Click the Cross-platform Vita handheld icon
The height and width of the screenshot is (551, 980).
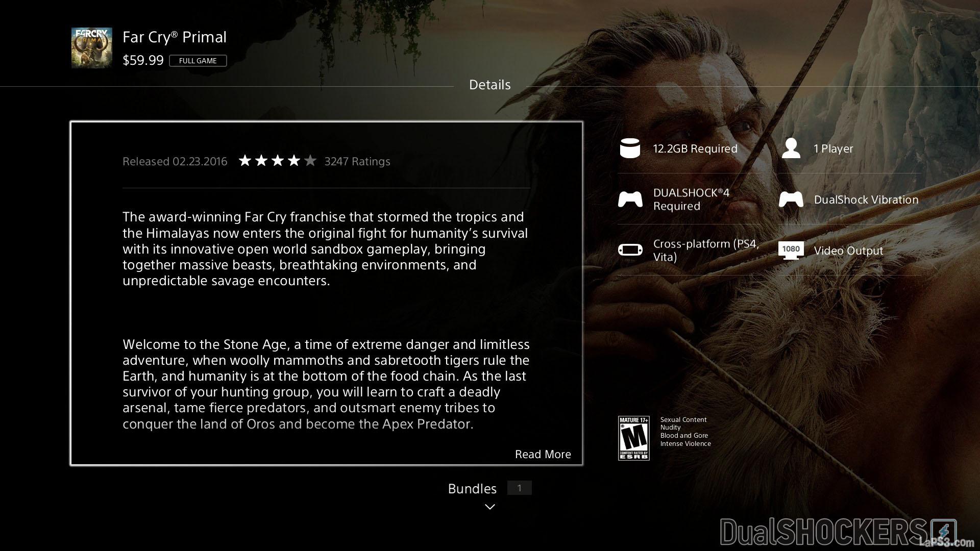630,250
